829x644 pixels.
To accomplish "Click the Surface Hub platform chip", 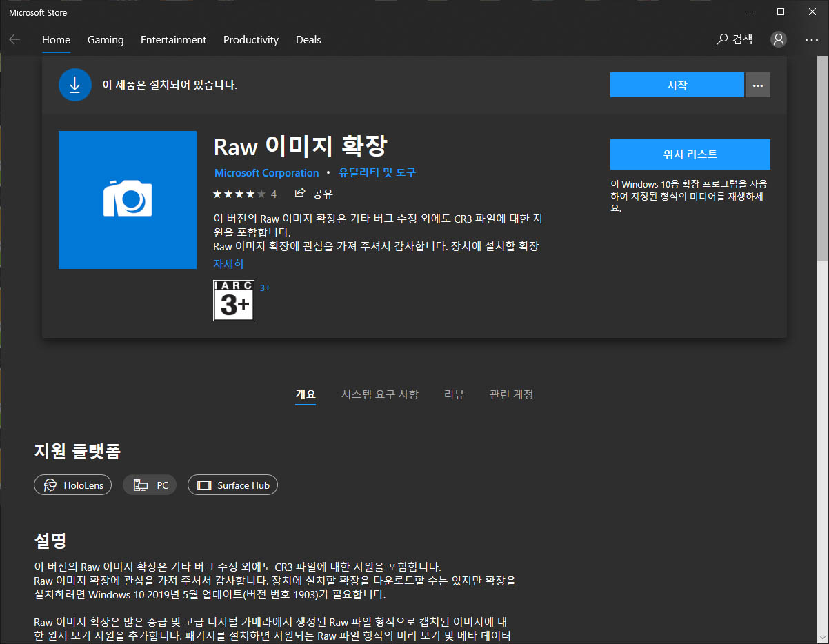I will [233, 485].
